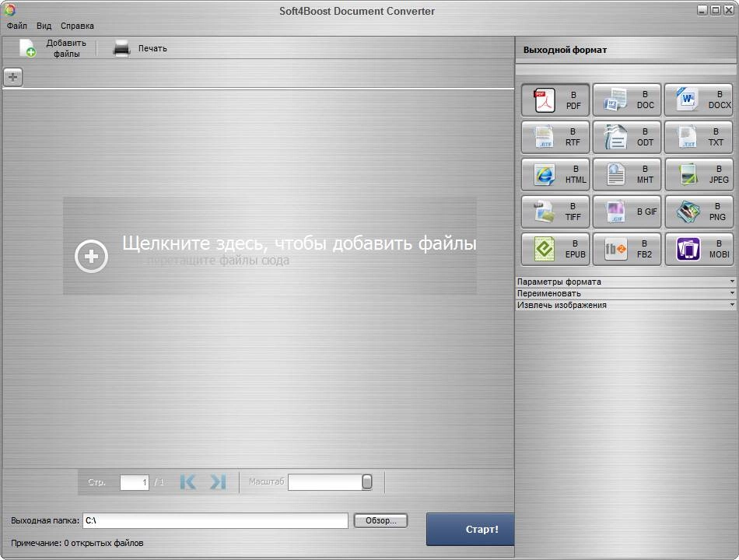Open the Файл menu
This screenshot has width=739, height=560.
coord(17,26)
